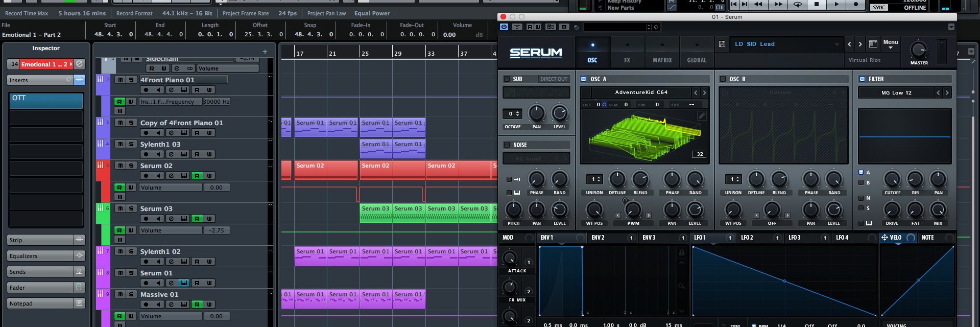Open the Fader section in Inspector
Image resolution: width=980 pixels, height=327 pixels.
[46, 288]
